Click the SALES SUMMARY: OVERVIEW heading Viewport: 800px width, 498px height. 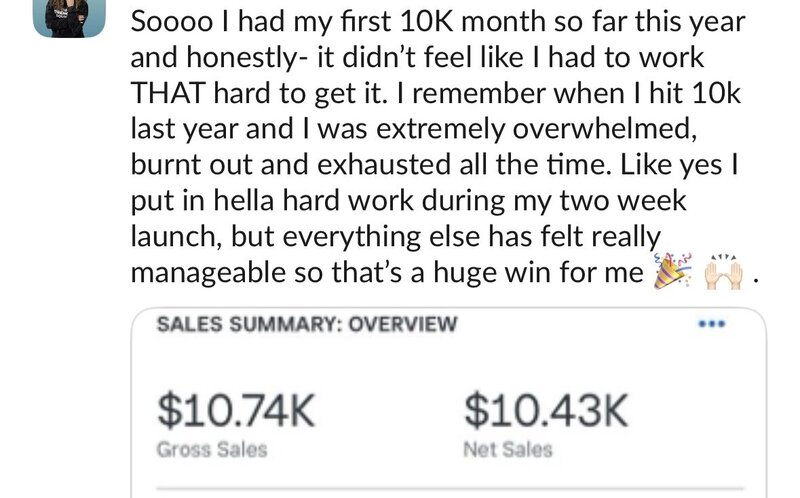[x=307, y=324]
